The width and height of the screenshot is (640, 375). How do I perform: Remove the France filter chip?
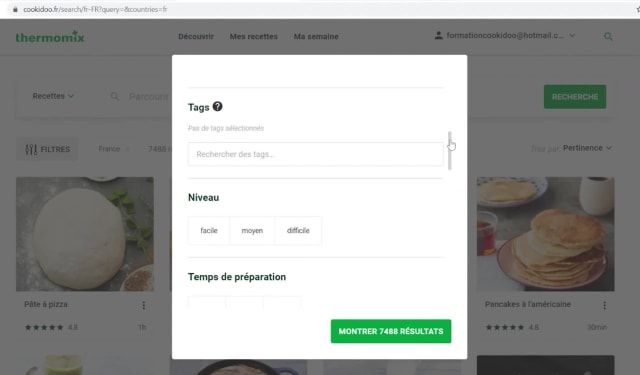tap(127, 149)
